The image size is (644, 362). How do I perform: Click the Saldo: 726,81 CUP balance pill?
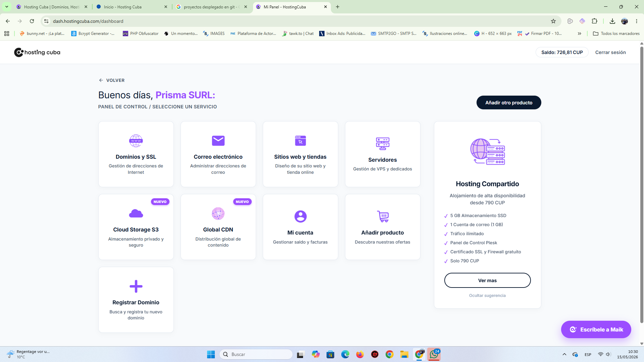[x=562, y=52]
